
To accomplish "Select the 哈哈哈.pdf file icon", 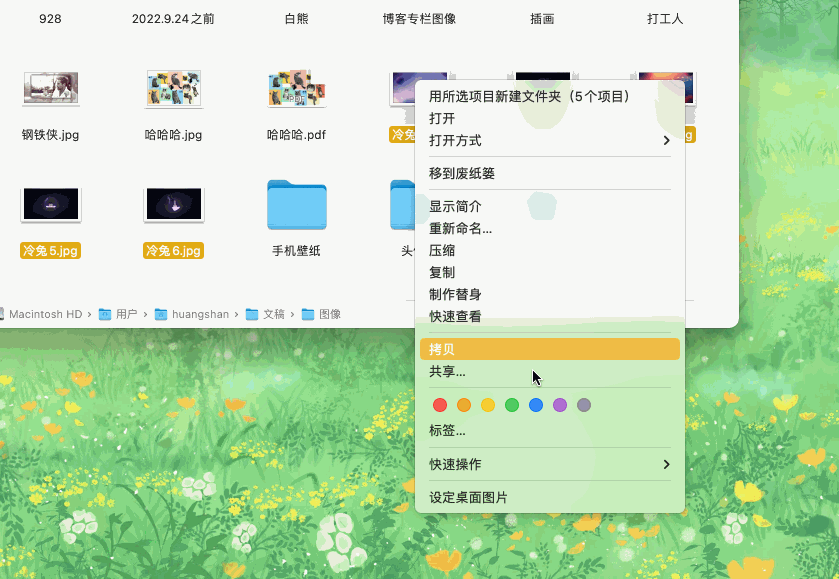I will tap(297, 88).
